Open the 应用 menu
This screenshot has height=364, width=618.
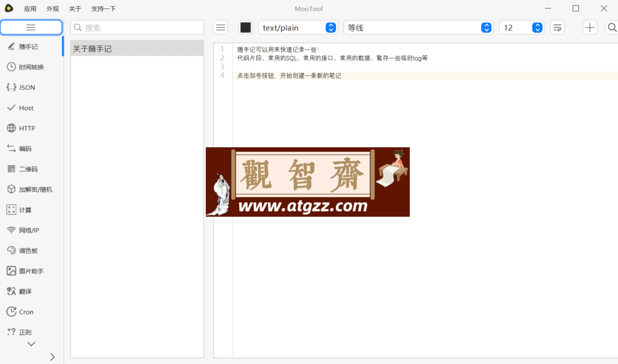30,8
